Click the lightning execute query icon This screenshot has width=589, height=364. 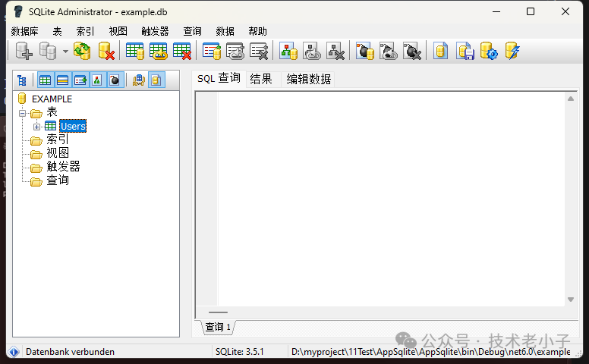pyautogui.click(x=512, y=51)
